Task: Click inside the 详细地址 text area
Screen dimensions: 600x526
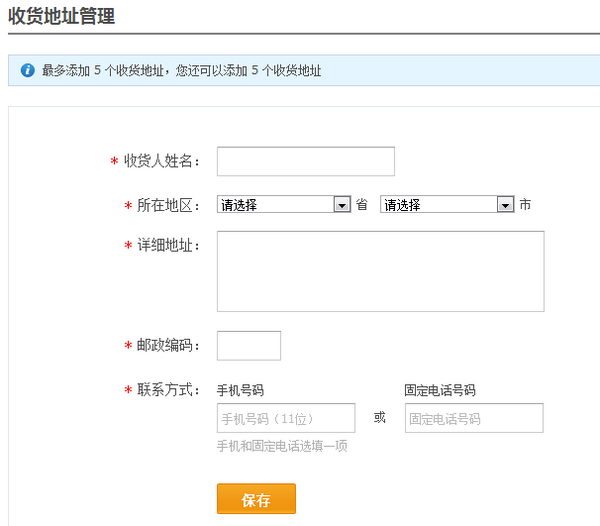Action: [x=380, y=271]
